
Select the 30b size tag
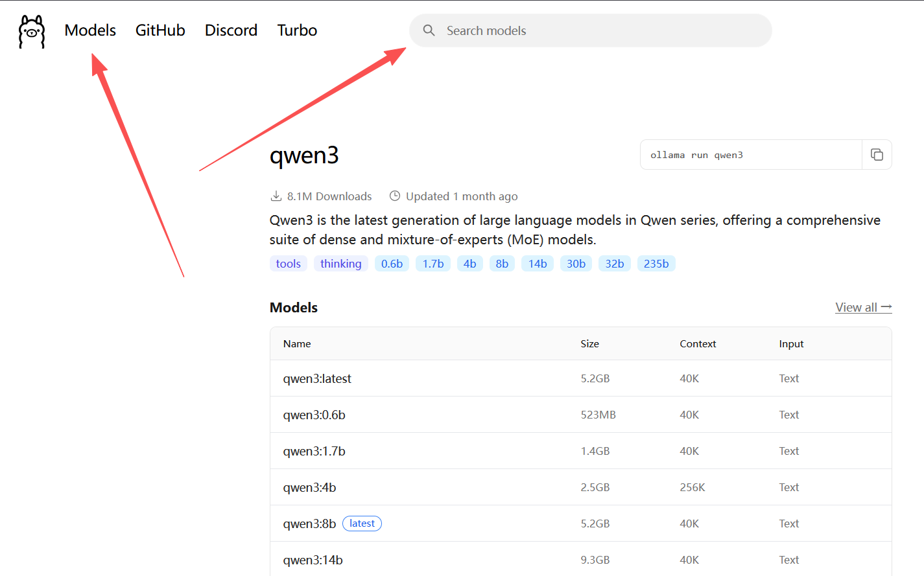coord(576,264)
